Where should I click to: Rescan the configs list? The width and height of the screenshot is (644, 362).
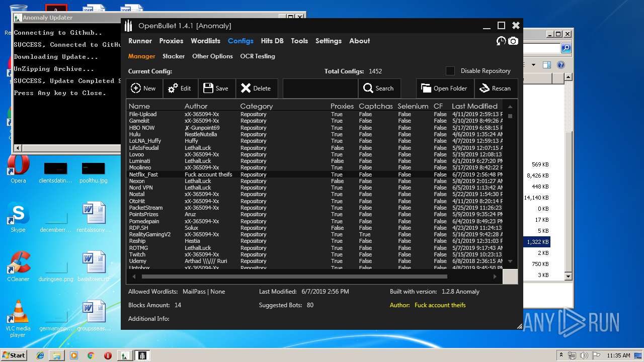496,88
